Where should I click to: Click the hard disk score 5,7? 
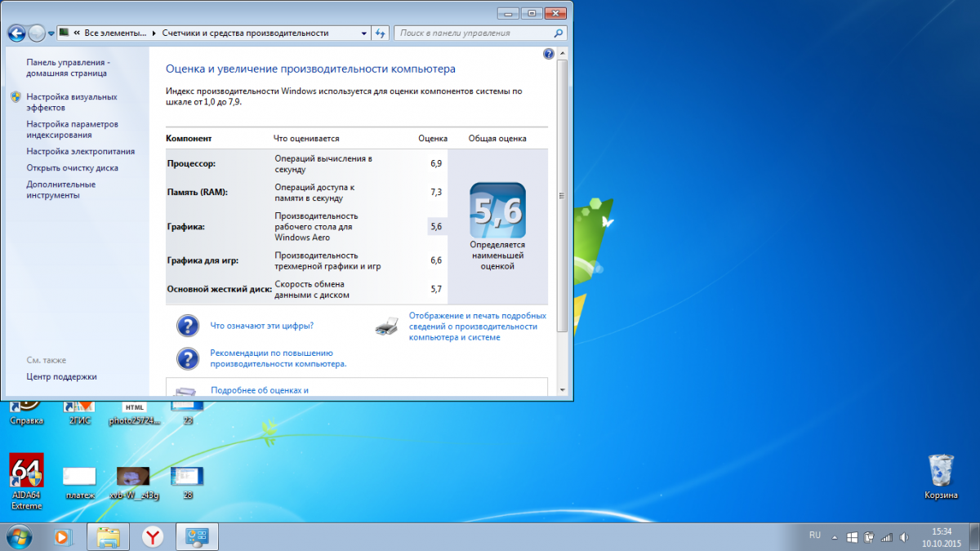(436, 289)
